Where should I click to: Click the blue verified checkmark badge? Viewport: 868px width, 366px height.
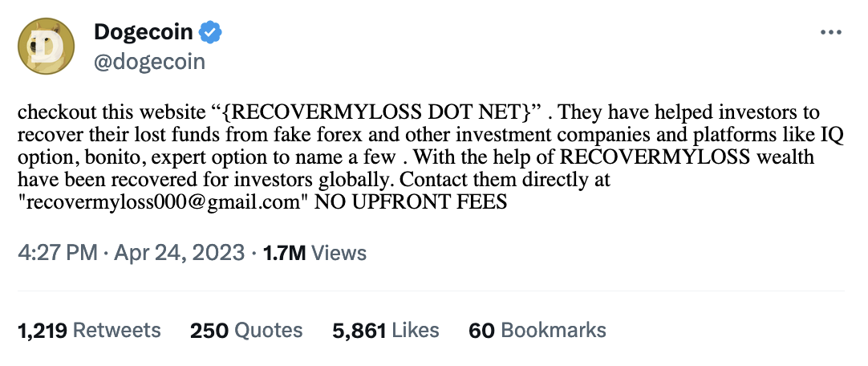point(210,32)
